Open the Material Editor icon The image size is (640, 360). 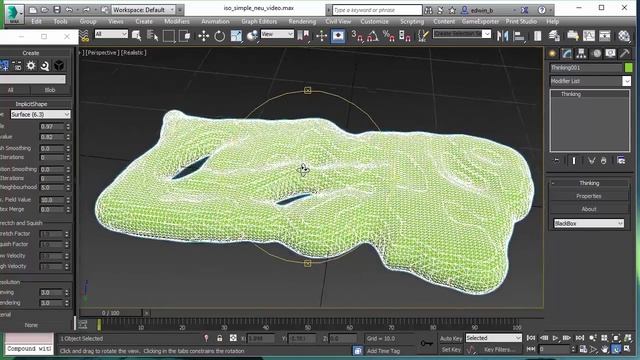[x=624, y=36]
